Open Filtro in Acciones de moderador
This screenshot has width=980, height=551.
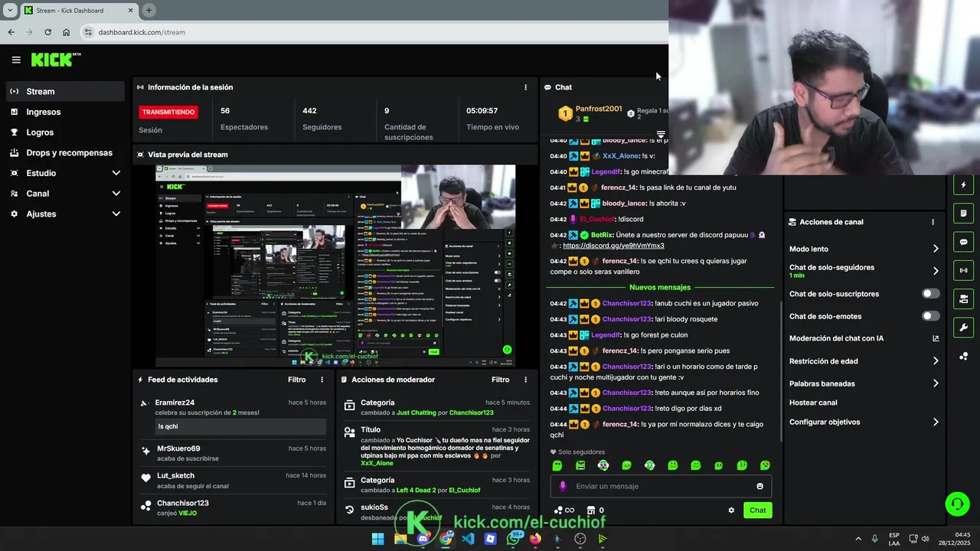point(500,380)
